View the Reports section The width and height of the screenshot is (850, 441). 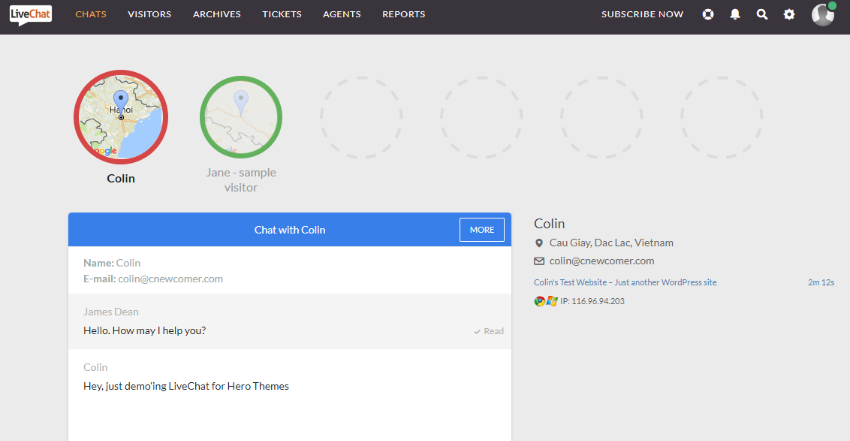tap(404, 14)
